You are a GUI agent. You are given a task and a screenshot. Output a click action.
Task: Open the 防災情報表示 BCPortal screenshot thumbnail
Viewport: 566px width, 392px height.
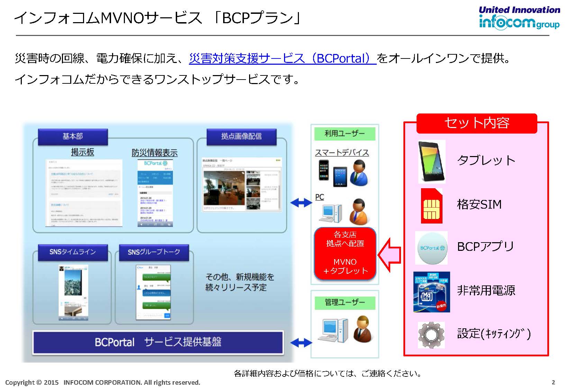pos(155,193)
